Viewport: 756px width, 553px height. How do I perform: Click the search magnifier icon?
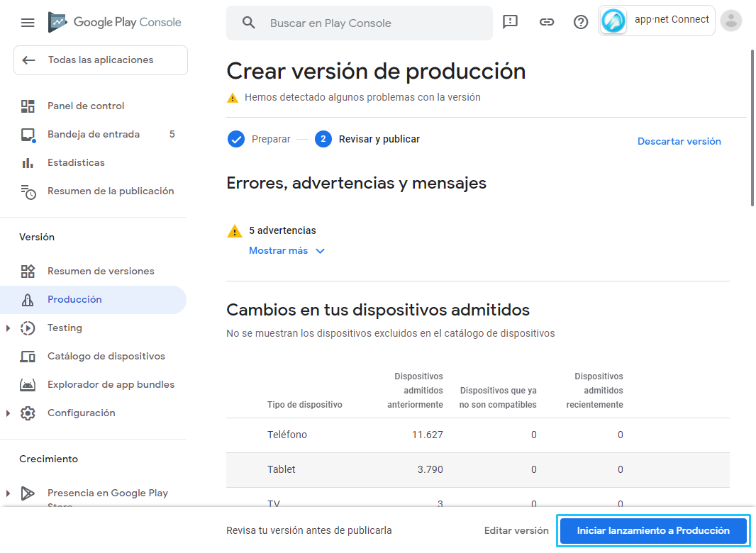(248, 23)
